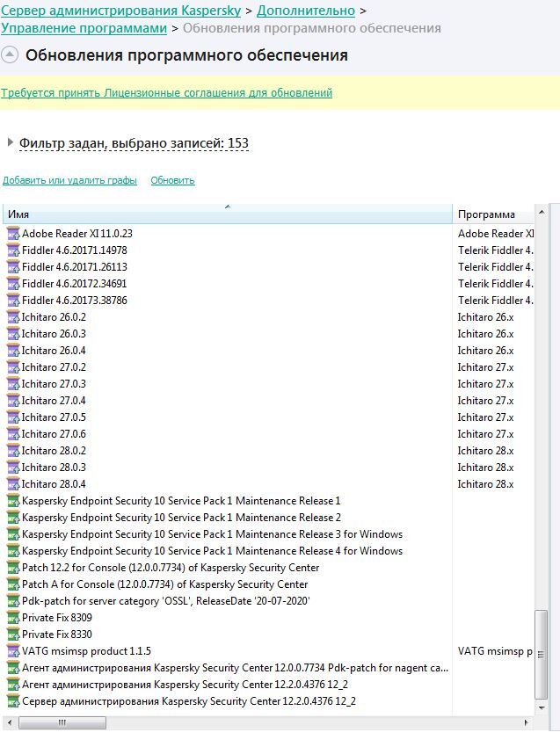Image resolution: width=560 pixels, height=747 pixels.
Task: Open Управление программами breadcrumb link
Action: (x=84, y=28)
